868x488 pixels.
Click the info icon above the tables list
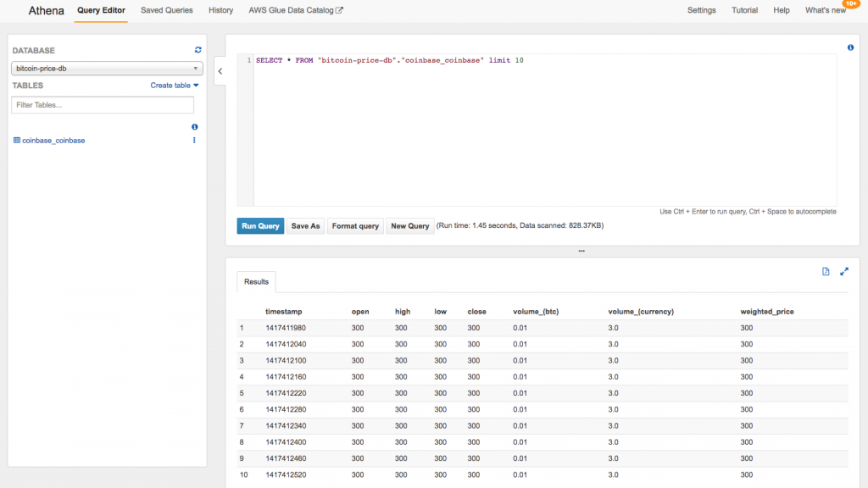pyautogui.click(x=194, y=126)
